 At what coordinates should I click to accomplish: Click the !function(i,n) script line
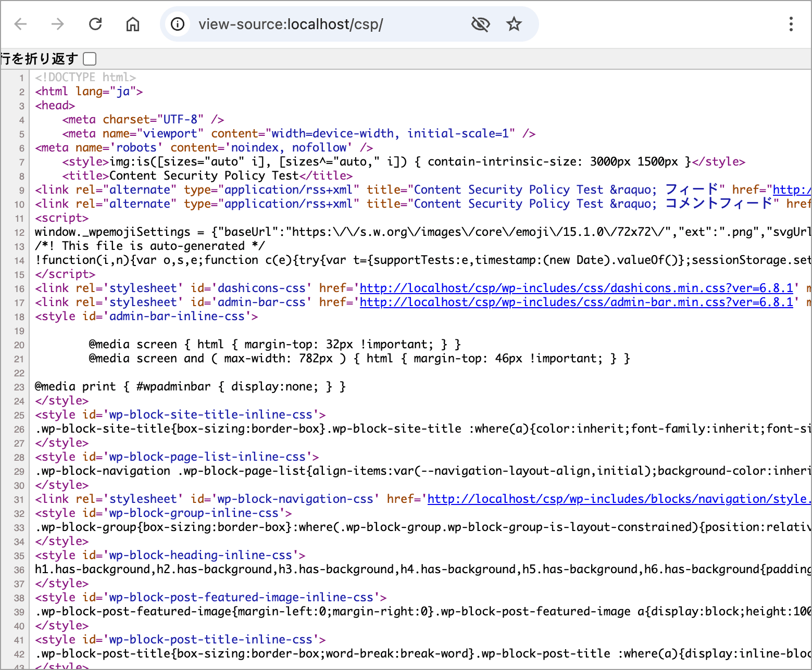click(422, 260)
